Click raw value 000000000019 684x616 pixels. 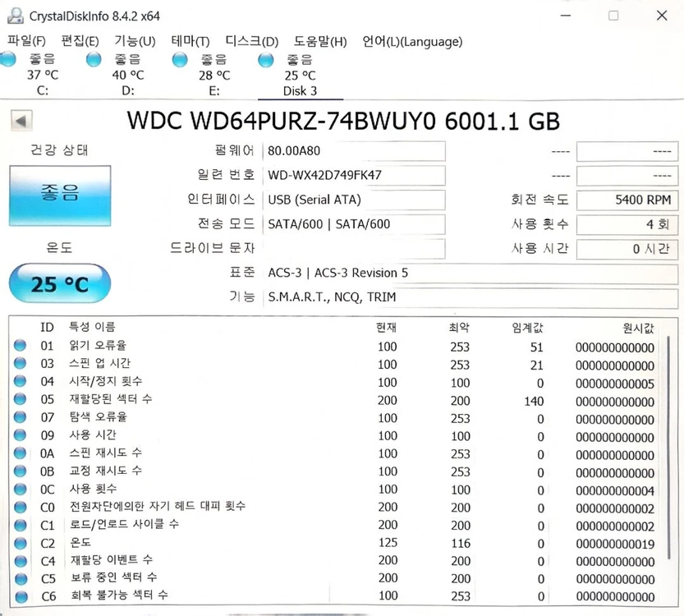615,544
